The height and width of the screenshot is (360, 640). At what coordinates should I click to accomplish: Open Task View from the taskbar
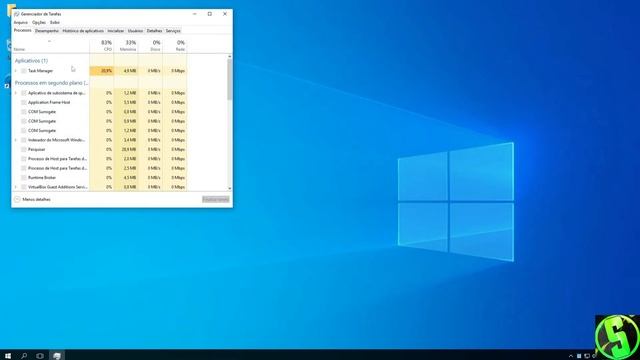(40, 356)
